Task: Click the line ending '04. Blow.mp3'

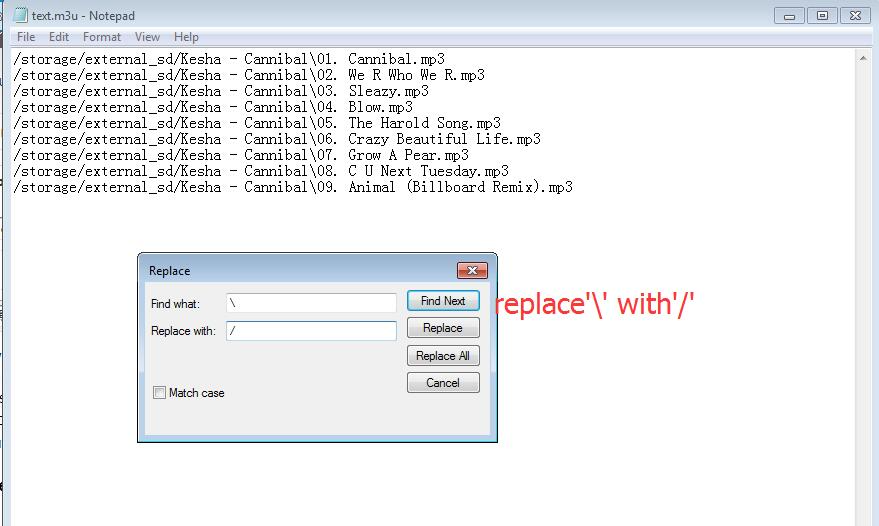Action: [x=213, y=107]
